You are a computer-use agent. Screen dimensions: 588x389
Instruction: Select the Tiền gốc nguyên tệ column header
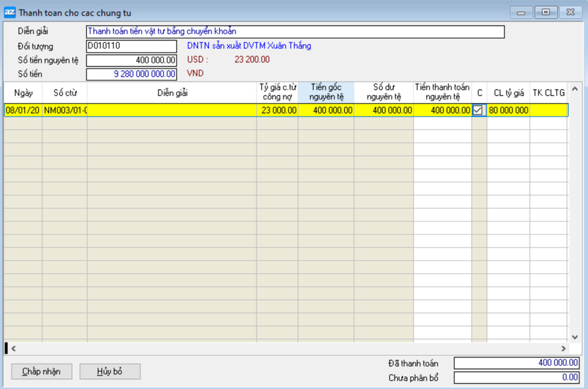pos(326,92)
